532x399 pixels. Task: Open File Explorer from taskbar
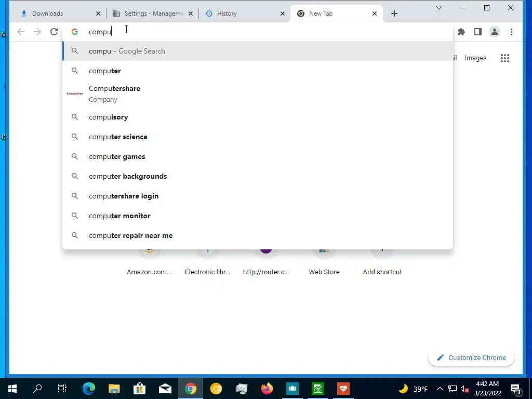point(114,389)
